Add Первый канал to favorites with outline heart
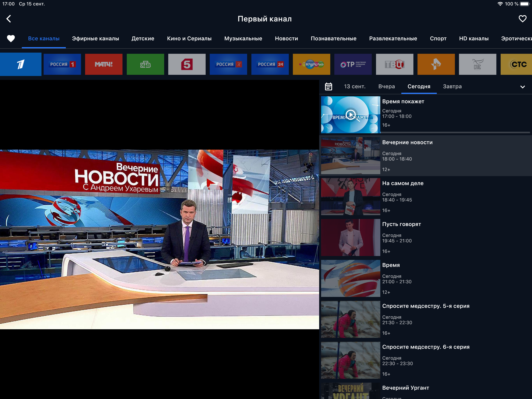The width and height of the screenshot is (532, 399). tap(522, 19)
